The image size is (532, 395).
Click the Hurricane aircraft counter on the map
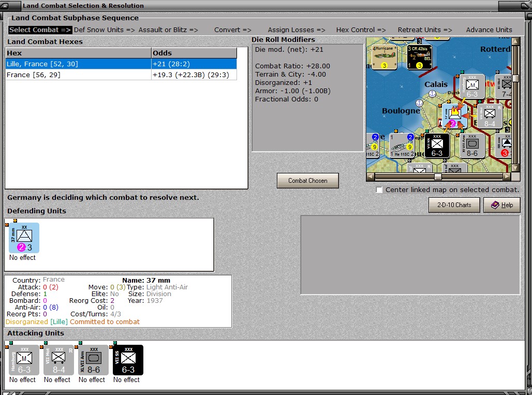coord(385,57)
